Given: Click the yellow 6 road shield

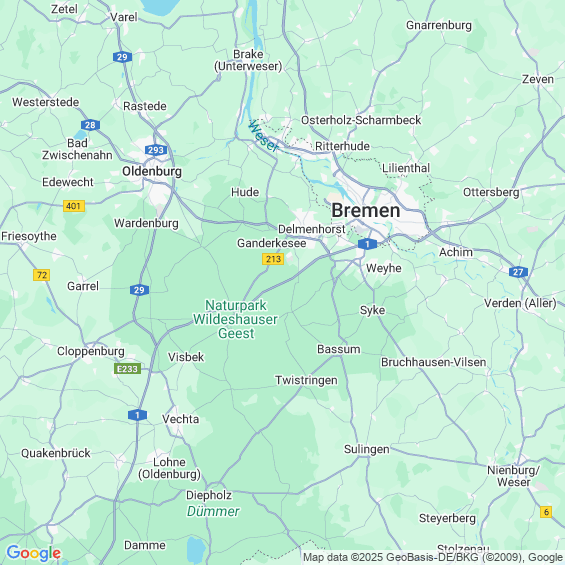Looking at the screenshot, I should click(546, 512).
